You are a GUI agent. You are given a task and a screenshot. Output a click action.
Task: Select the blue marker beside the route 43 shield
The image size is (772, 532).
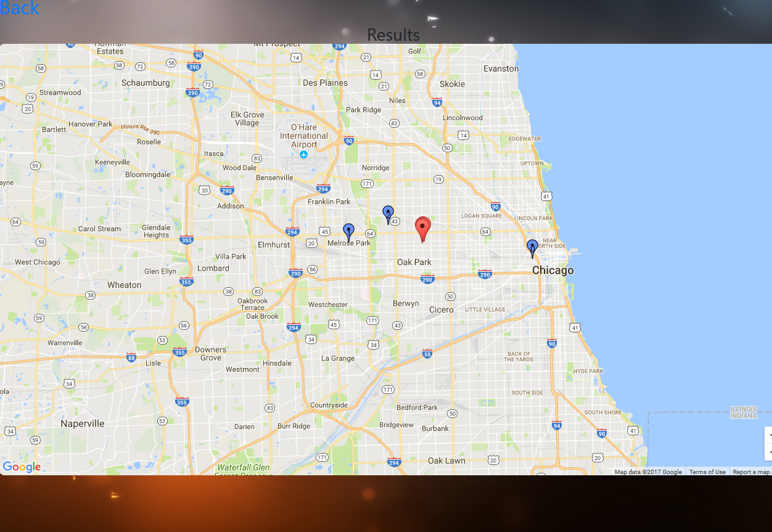388,215
